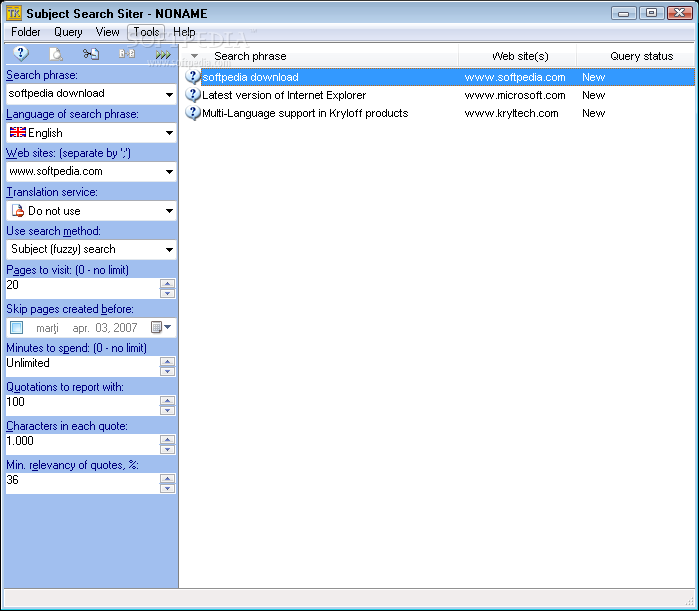The height and width of the screenshot is (611, 699).
Task: Decrease Quotations to report with value
Action: pyautogui.click(x=167, y=410)
